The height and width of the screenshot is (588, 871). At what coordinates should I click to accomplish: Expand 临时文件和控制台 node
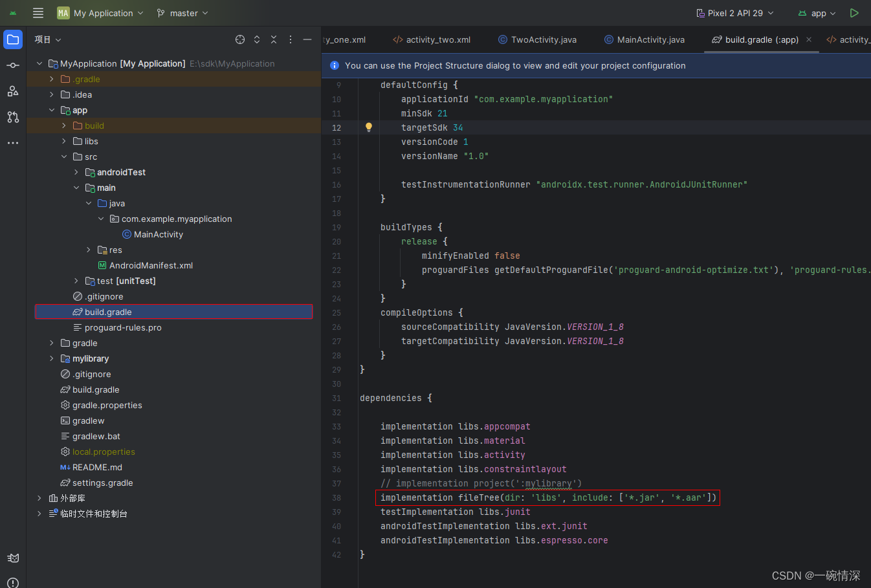pos(39,514)
